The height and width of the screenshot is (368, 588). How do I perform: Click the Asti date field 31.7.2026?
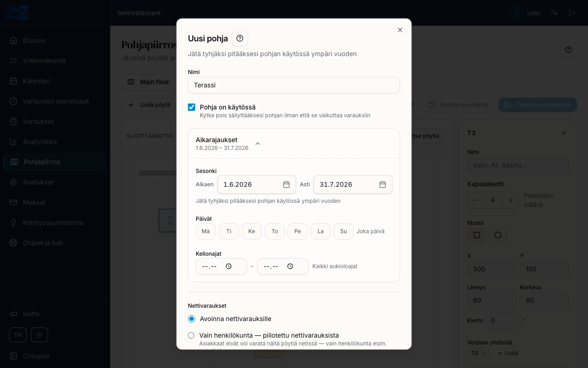(353, 184)
